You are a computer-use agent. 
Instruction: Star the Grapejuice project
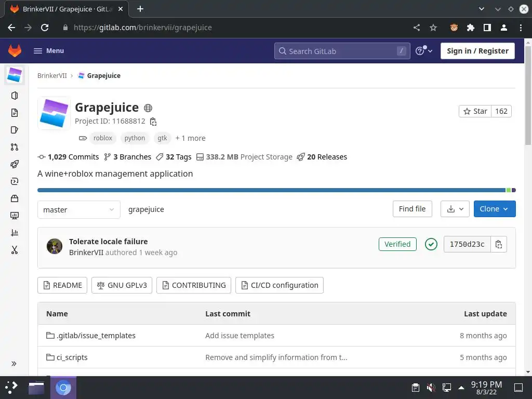tap(475, 111)
